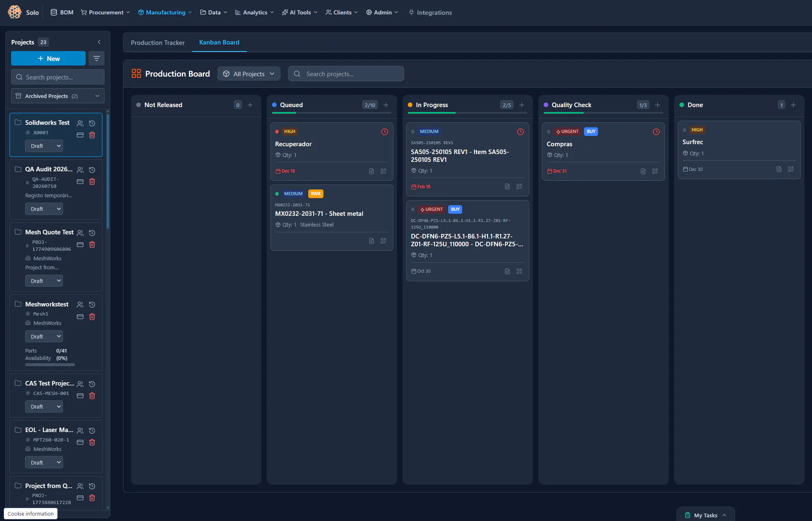Open the Draft status dropdown for Solidworks Test
The height and width of the screenshot is (521, 812).
(44, 146)
